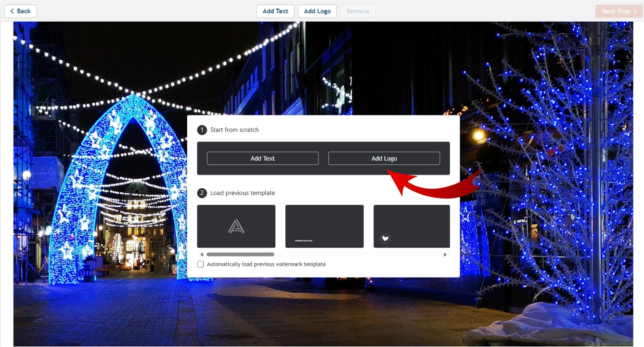Click the Remove button in the toolbar
644x347 pixels.
click(x=358, y=11)
